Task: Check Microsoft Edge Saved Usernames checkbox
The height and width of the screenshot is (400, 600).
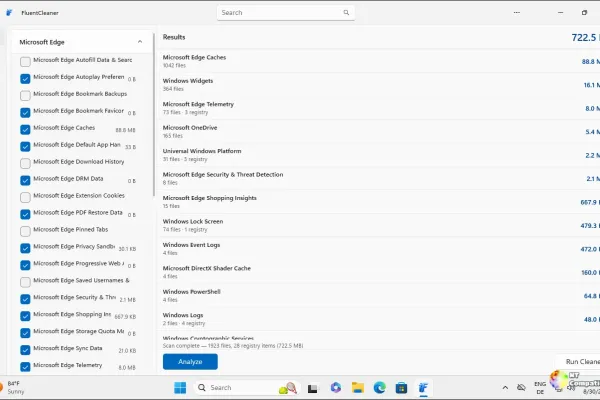Action: (25, 282)
